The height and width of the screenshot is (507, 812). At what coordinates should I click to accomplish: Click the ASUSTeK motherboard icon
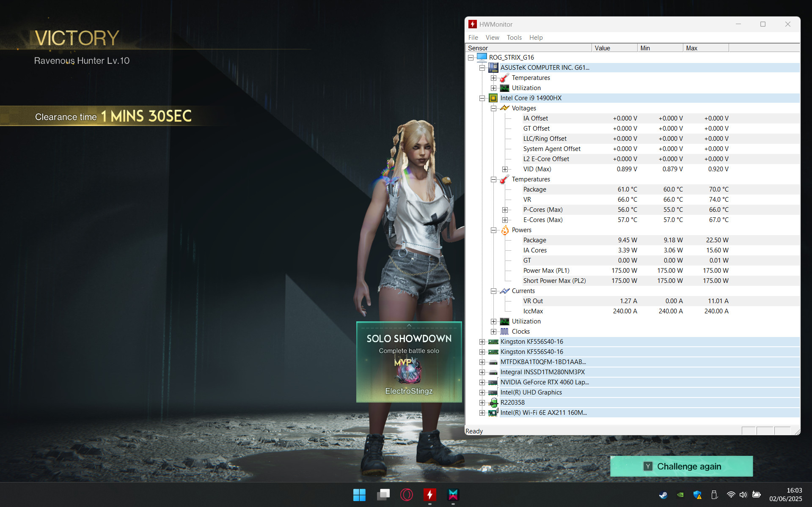click(493, 67)
